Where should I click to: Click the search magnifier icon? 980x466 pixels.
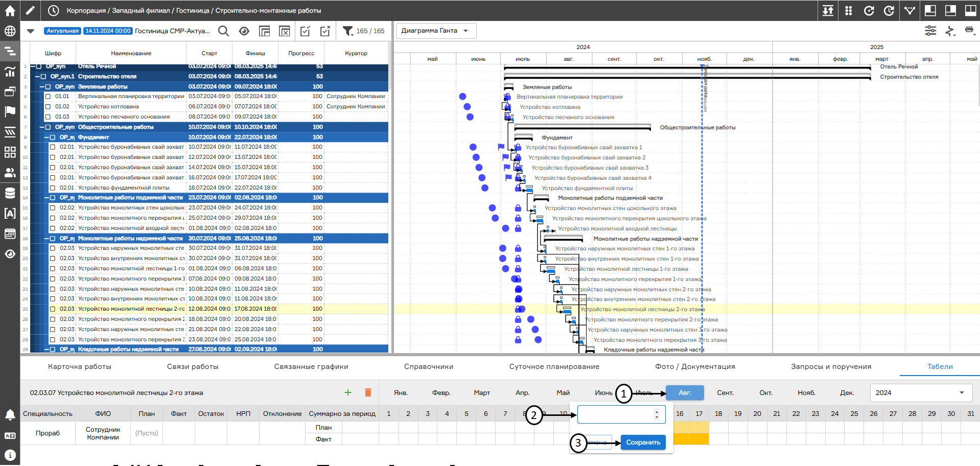tap(223, 31)
